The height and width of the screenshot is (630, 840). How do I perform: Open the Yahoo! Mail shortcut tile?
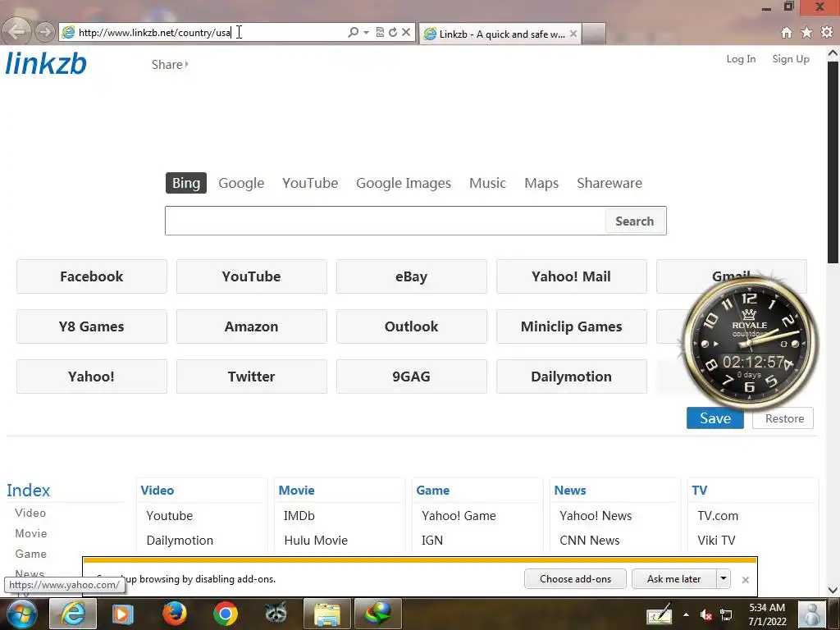pos(571,276)
